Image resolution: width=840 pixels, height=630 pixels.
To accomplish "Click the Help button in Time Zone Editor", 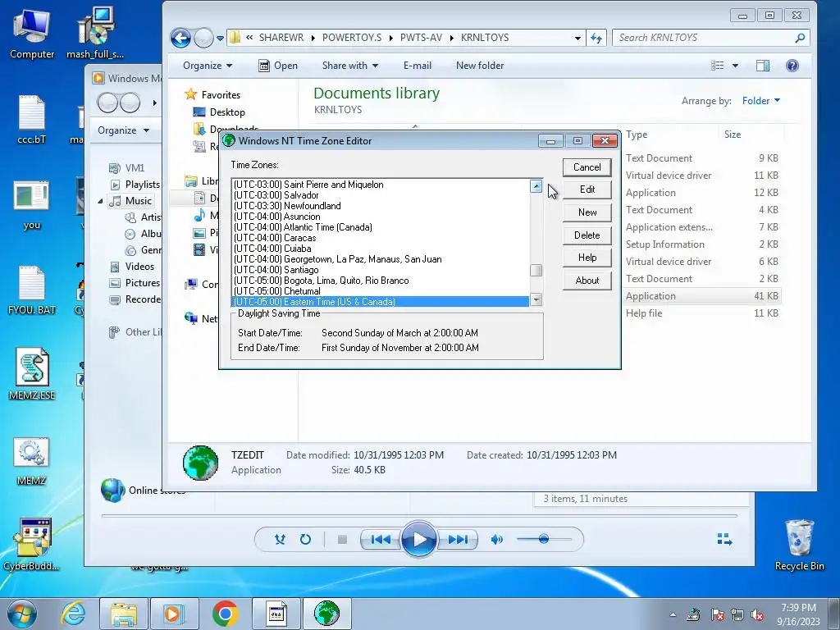I will click(587, 258).
